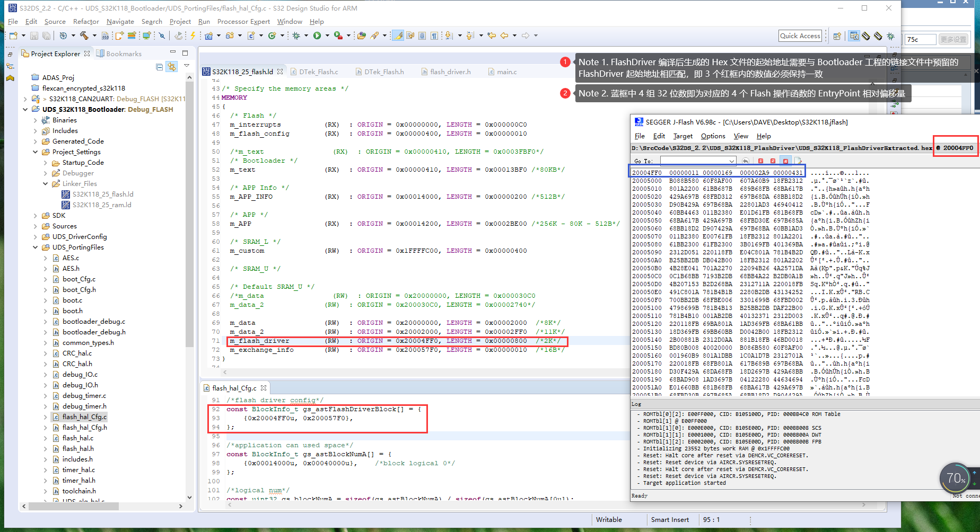Image resolution: width=980 pixels, height=532 pixels.
Task: Click Project Explorer horizontal scrollbar right arrow
Action: pos(181,507)
